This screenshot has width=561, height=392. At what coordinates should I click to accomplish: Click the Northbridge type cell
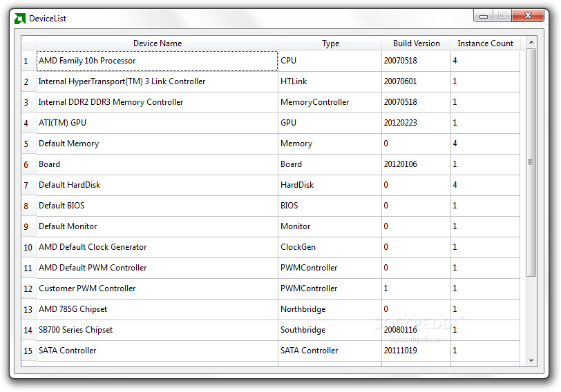[330, 309]
